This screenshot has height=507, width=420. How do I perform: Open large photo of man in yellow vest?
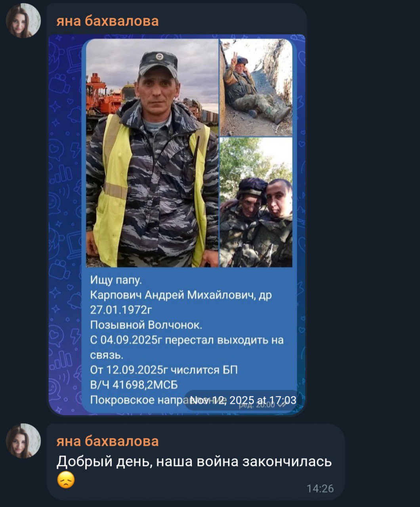[x=152, y=153]
